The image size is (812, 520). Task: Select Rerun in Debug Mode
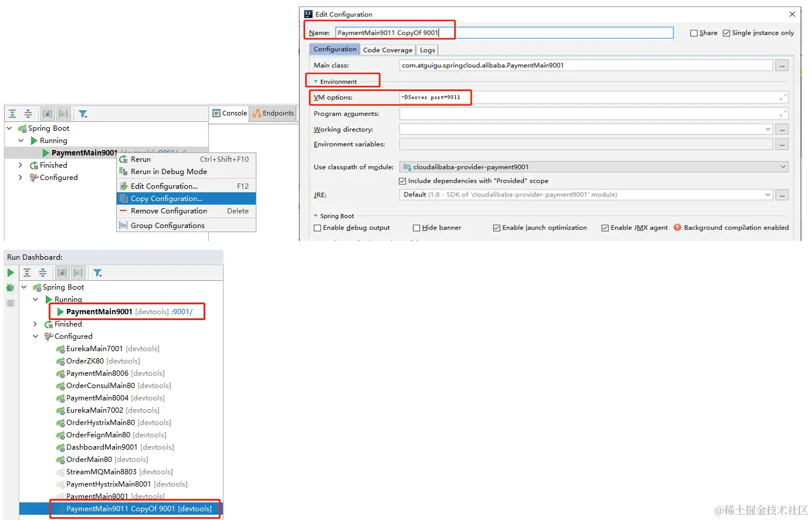(186, 172)
